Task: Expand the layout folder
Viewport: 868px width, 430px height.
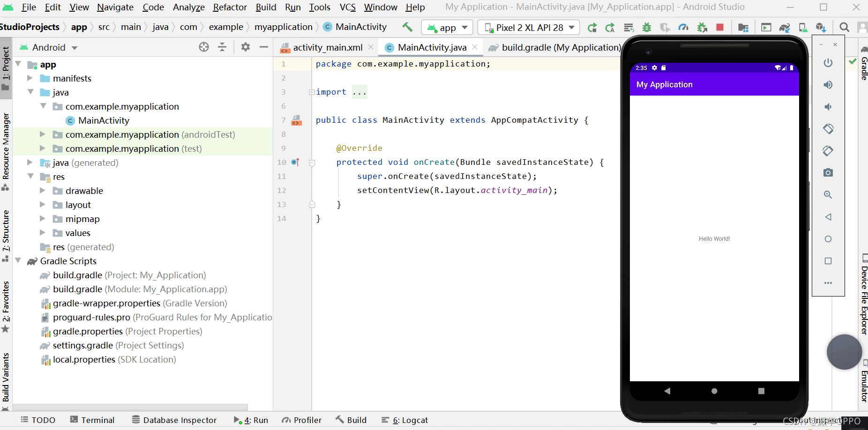Action: point(43,205)
